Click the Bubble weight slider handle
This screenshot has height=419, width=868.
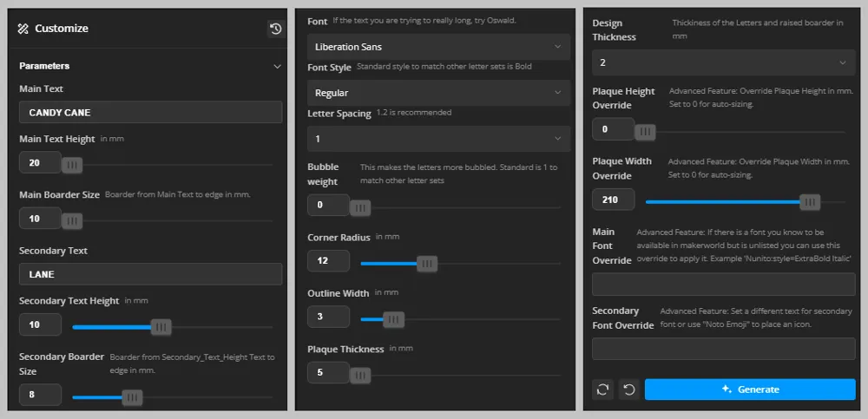(360, 208)
